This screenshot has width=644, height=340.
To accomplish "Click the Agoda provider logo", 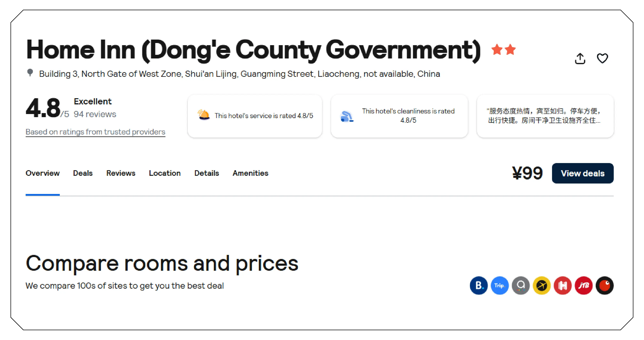I will [x=521, y=285].
